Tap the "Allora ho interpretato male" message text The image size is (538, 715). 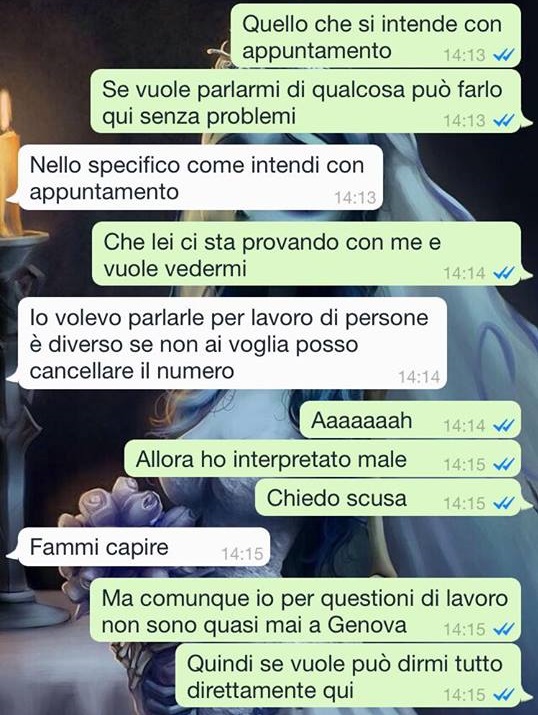click(271, 459)
